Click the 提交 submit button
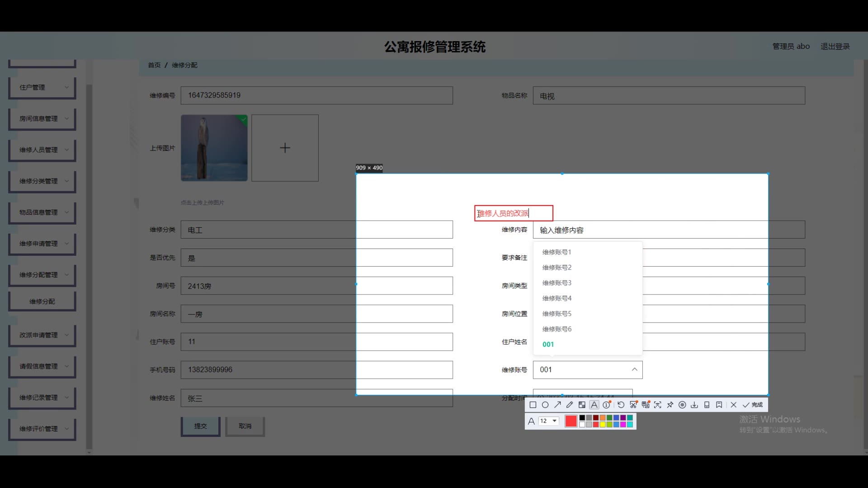Viewport: 868px width, 488px height. tap(200, 426)
